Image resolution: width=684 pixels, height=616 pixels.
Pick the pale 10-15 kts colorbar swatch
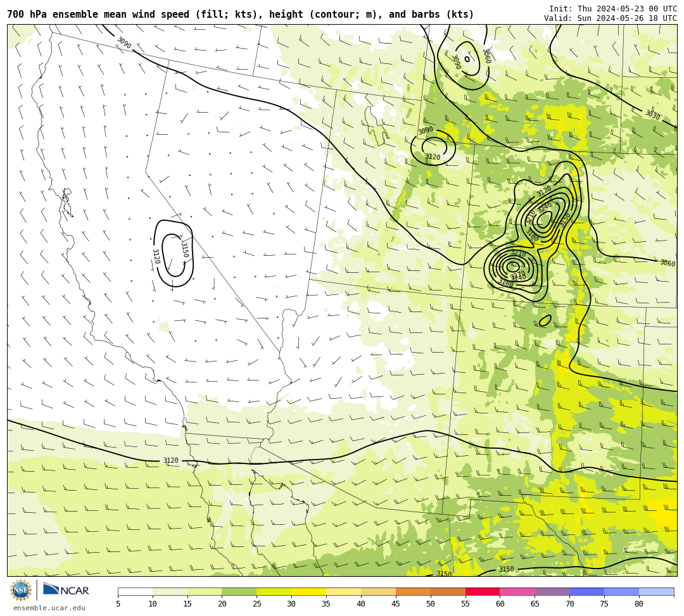tap(170, 591)
